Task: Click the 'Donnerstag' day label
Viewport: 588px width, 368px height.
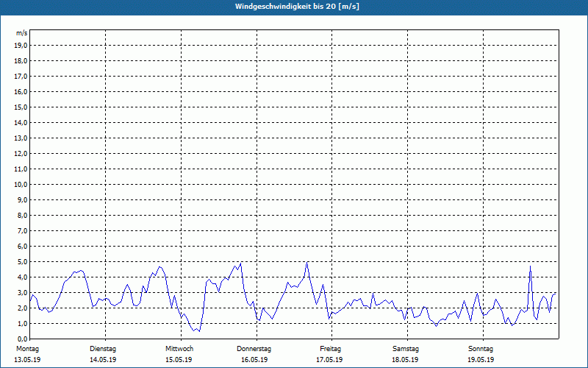Action: 254,349
